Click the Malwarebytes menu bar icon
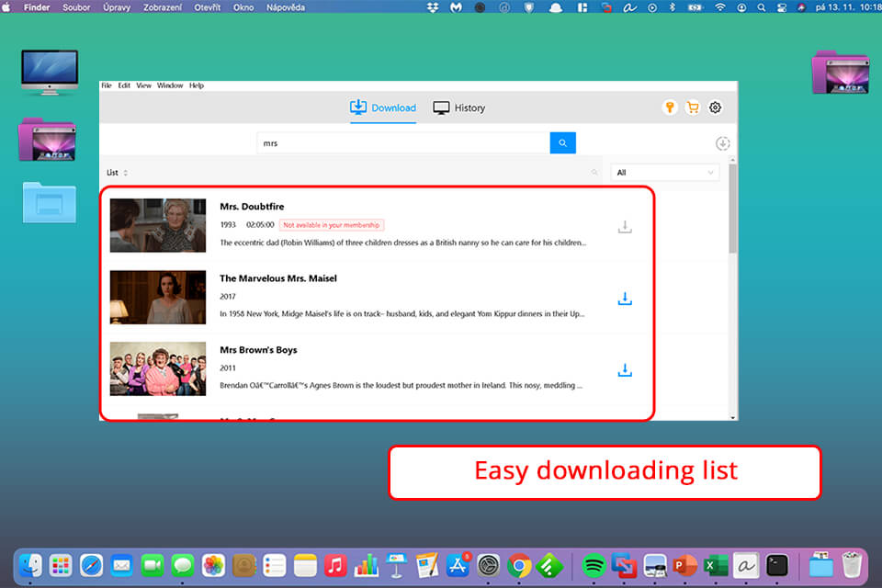 coord(456,7)
